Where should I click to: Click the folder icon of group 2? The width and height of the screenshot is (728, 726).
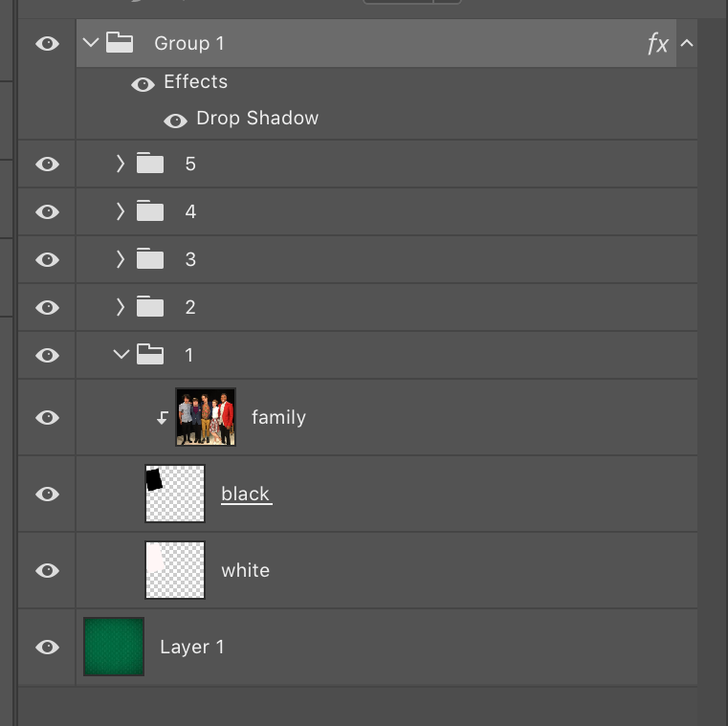150,307
